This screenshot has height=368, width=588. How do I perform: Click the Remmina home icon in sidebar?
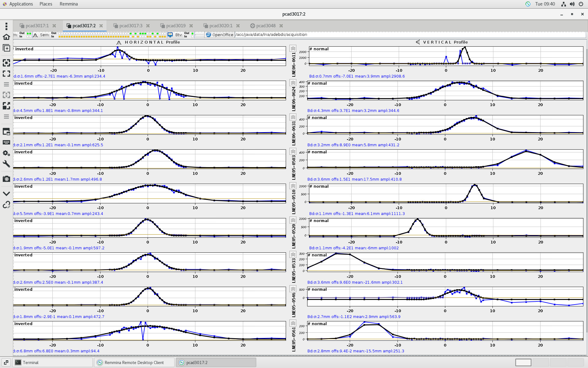pos(6,37)
